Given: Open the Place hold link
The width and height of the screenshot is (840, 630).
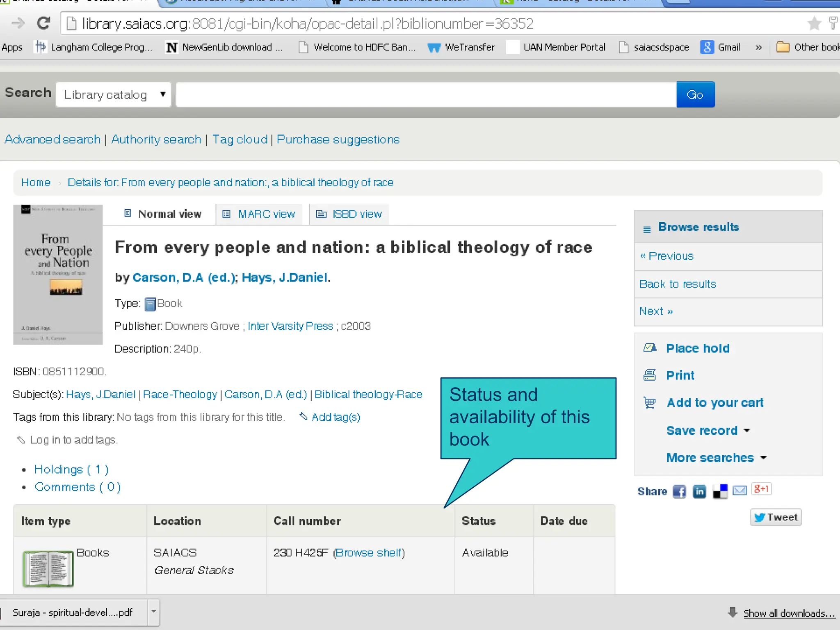Looking at the screenshot, I should pos(697,348).
